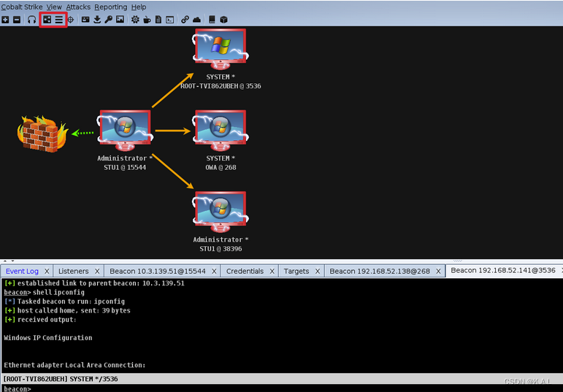Click 'Ethernet adapter Local Area Connection:' text
Viewport: 563px width, 392px height.
74,365
